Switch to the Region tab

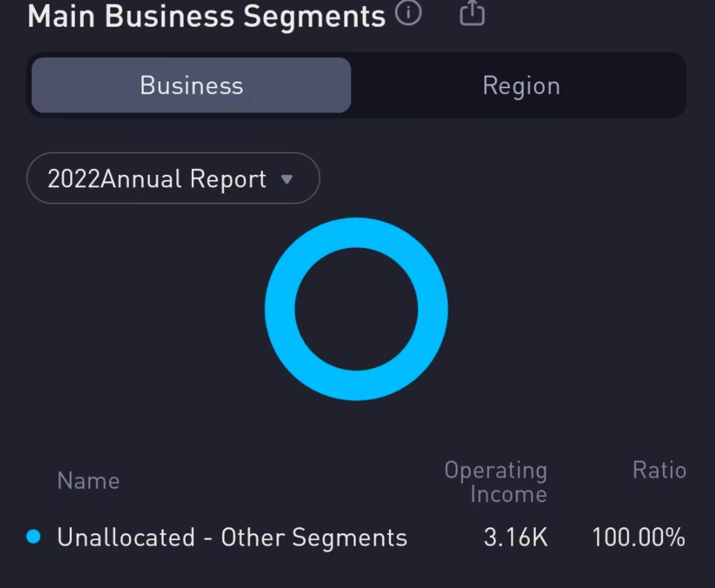(x=521, y=86)
